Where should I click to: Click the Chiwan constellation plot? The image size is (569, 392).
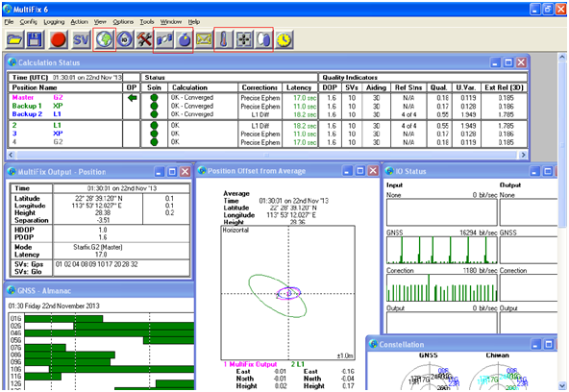(498, 377)
